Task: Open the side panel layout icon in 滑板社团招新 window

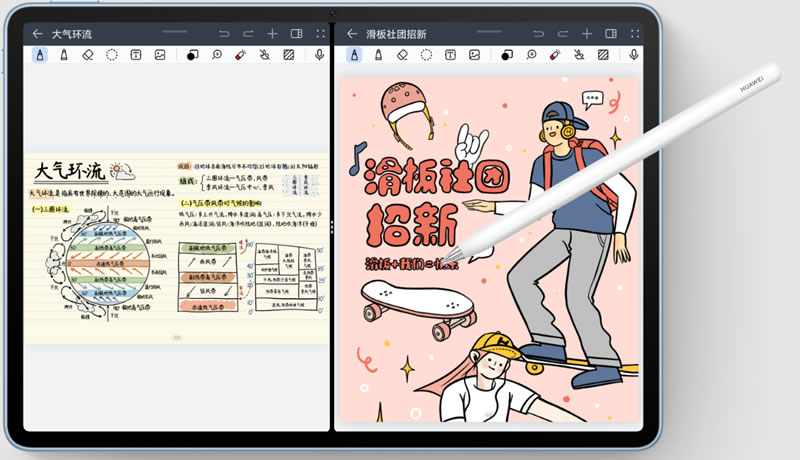Action: tap(611, 34)
